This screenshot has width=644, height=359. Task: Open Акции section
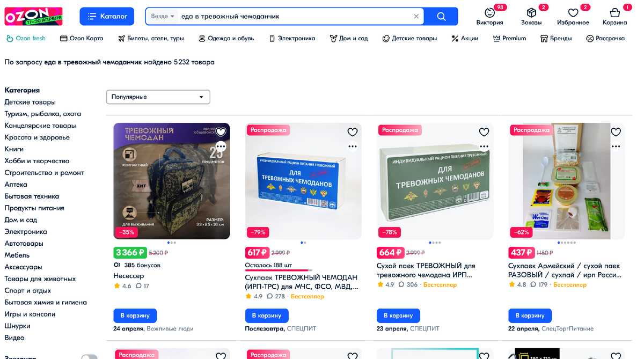tap(465, 38)
